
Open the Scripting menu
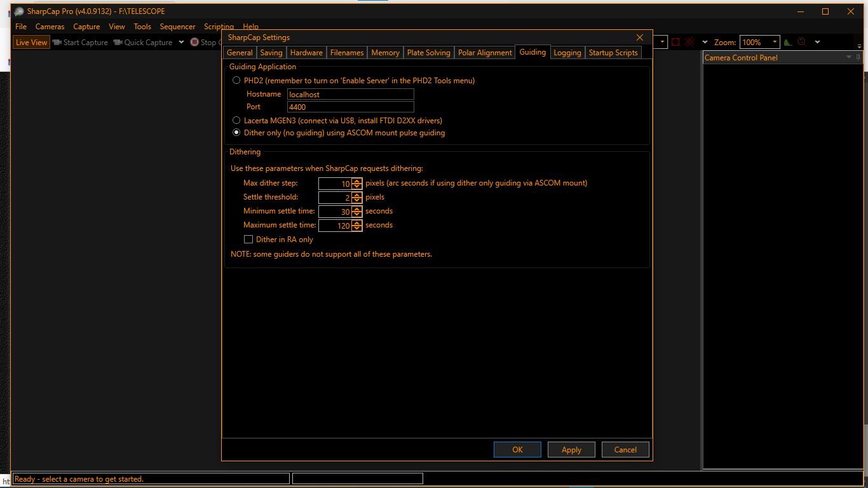219,27
